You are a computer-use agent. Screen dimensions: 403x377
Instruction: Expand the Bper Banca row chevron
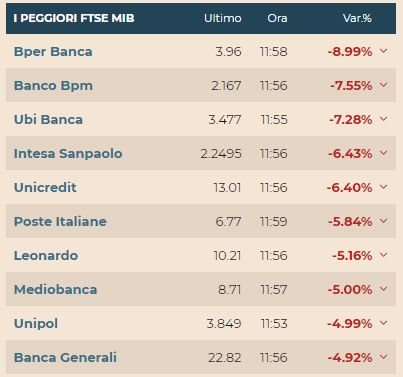pyautogui.click(x=384, y=51)
